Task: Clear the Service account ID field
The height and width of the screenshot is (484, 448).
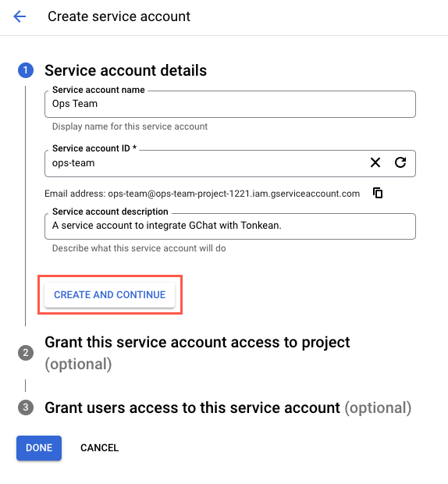Action: (x=375, y=162)
